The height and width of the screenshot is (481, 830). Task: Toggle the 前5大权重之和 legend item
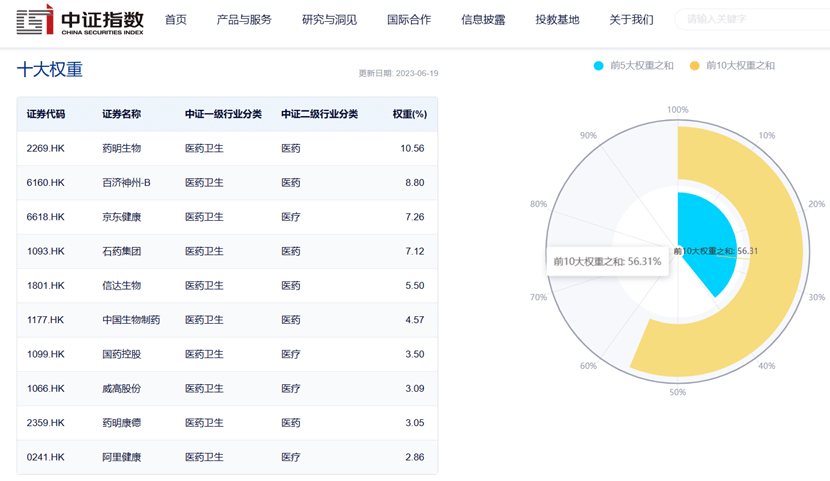[x=634, y=66]
